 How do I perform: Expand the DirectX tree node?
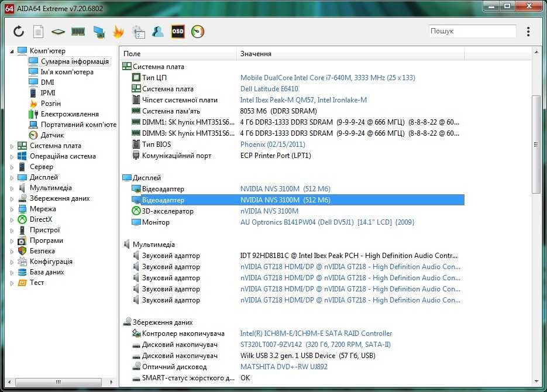pos(12,220)
